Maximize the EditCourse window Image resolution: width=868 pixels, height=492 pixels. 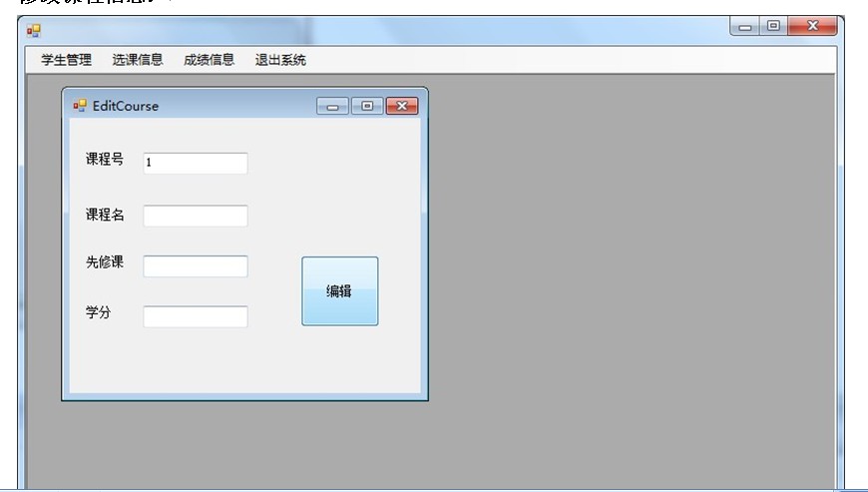click(x=367, y=106)
